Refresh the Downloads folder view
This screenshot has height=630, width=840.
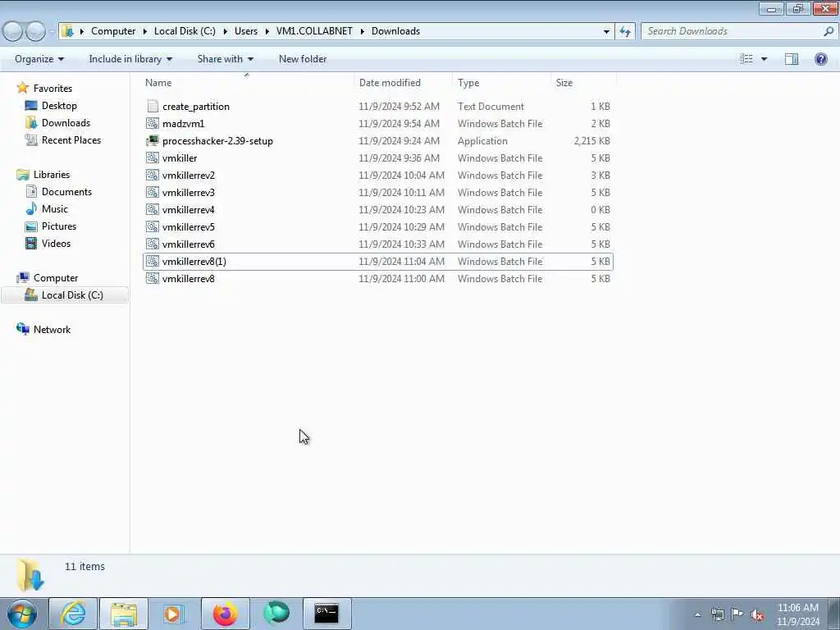[625, 31]
